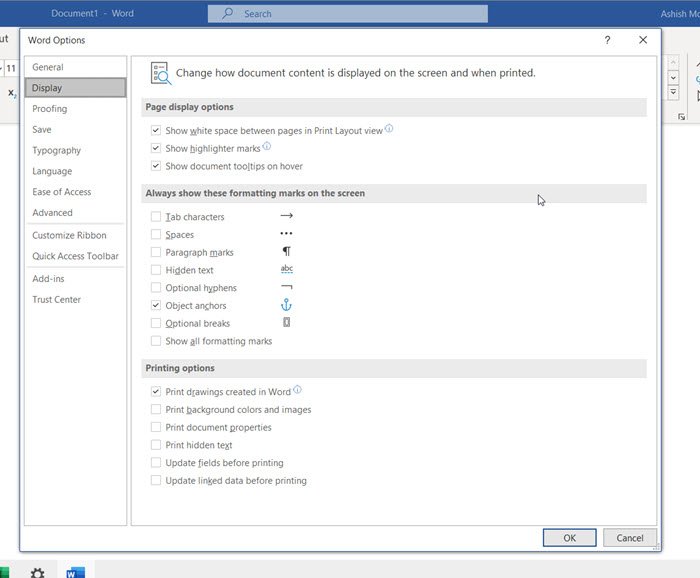Screen dimensions: 700x578
Task: Check Print background colors and images
Action: tap(156, 410)
